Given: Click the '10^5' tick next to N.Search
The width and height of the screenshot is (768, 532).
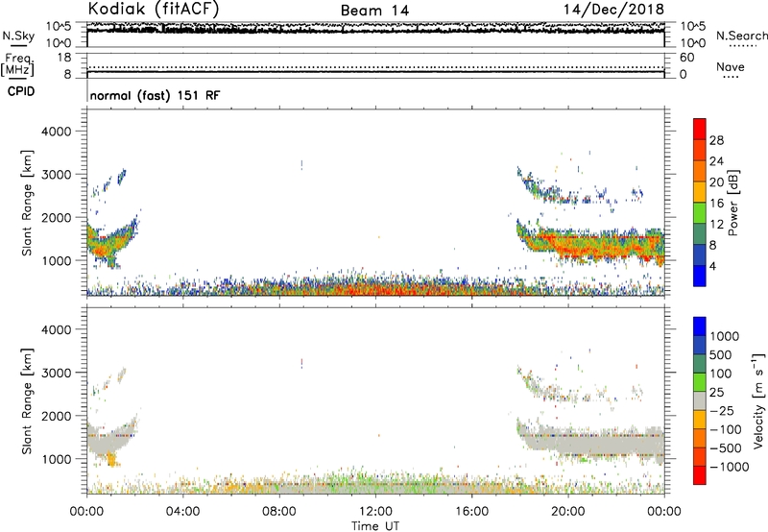Looking at the screenshot, I should click(x=693, y=27).
